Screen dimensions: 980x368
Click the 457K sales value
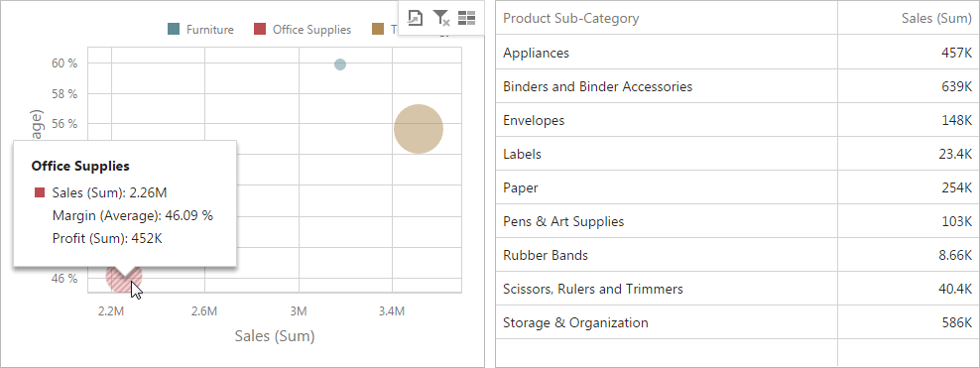click(956, 53)
